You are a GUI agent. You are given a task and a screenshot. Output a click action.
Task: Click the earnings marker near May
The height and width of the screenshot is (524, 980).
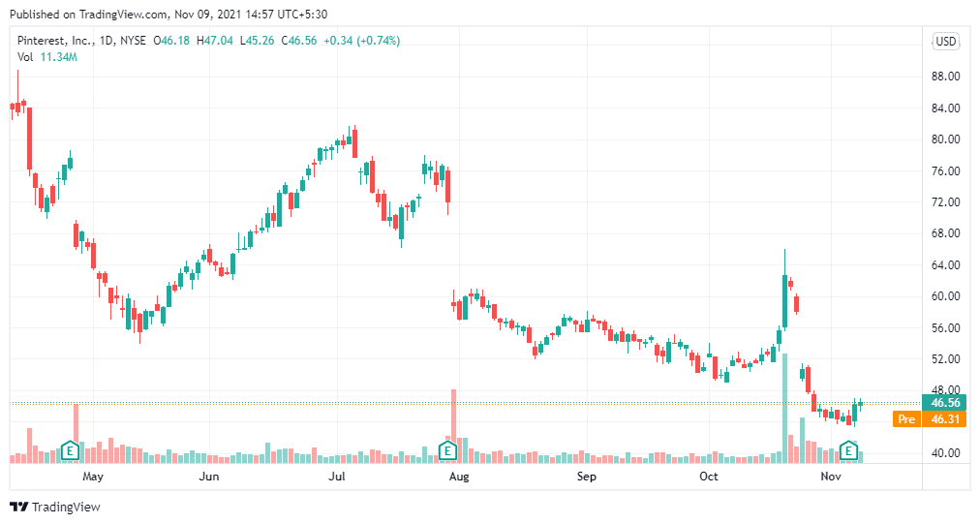pos(70,450)
